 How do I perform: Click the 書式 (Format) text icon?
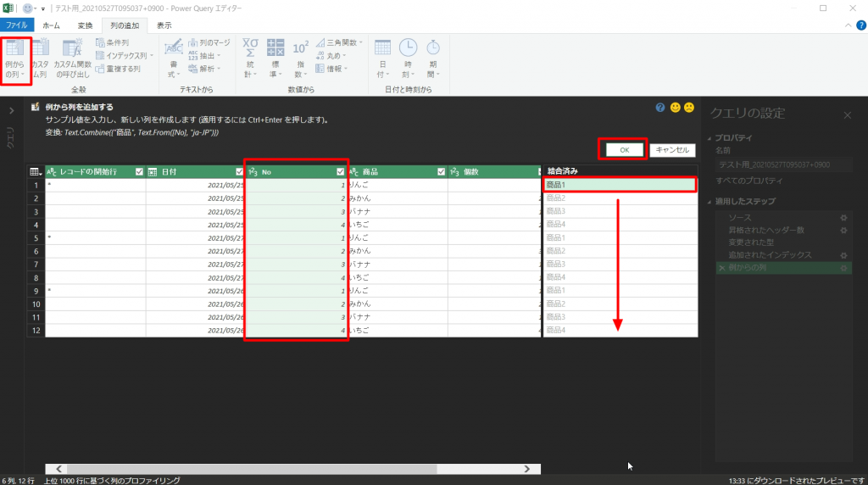coord(173,51)
